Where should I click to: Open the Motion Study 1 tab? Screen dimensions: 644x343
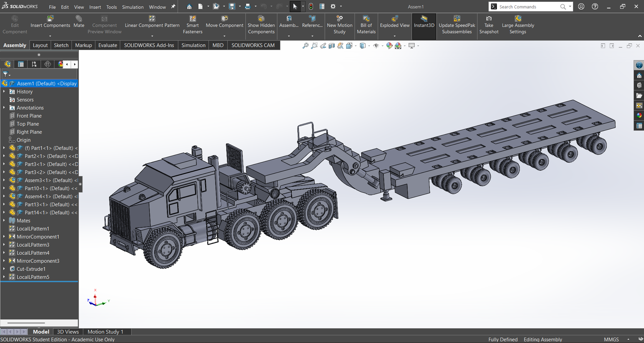105,332
